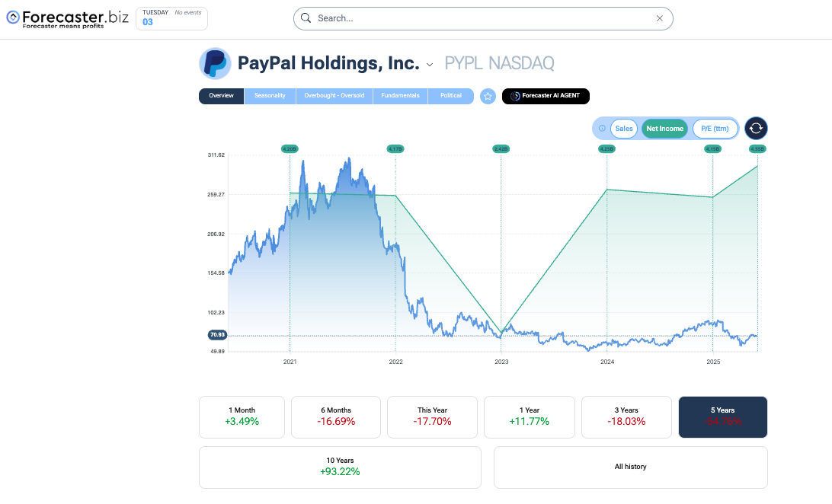Viewport: 832px width, 504px height.
Task: Click the Forecaster.biz logo
Action: click(67, 18)
